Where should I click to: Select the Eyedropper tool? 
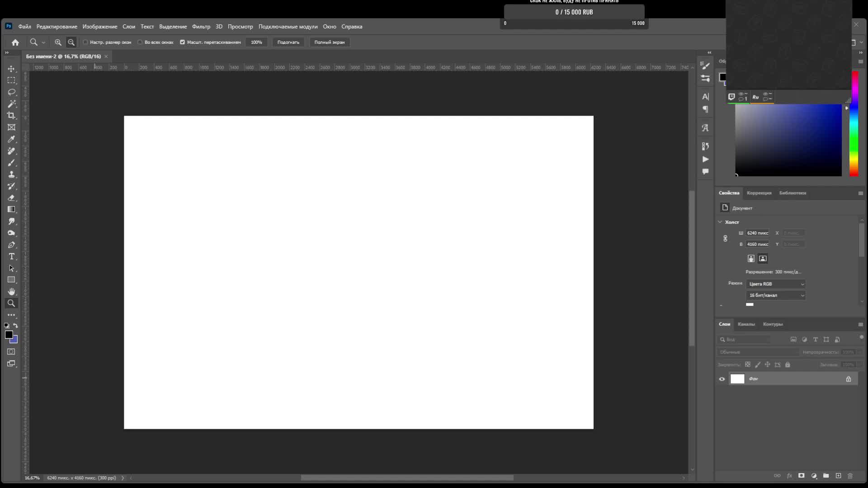[x=11, y=139]
